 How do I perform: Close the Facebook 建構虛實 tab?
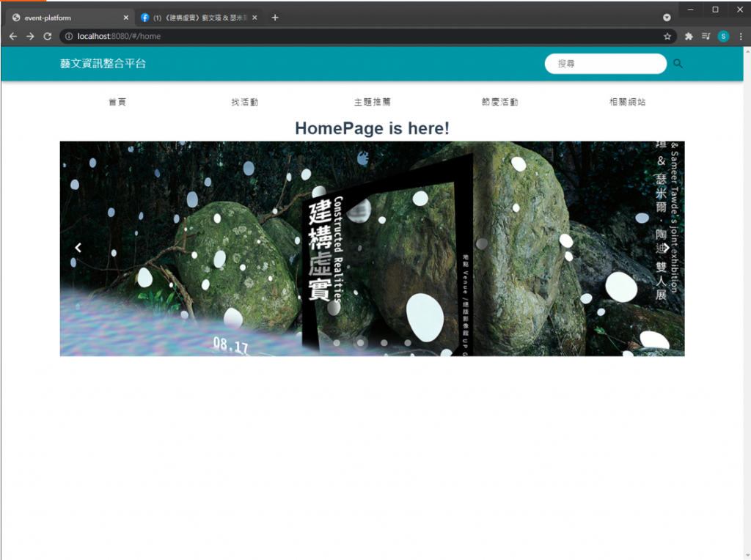(x=254, y=18)
